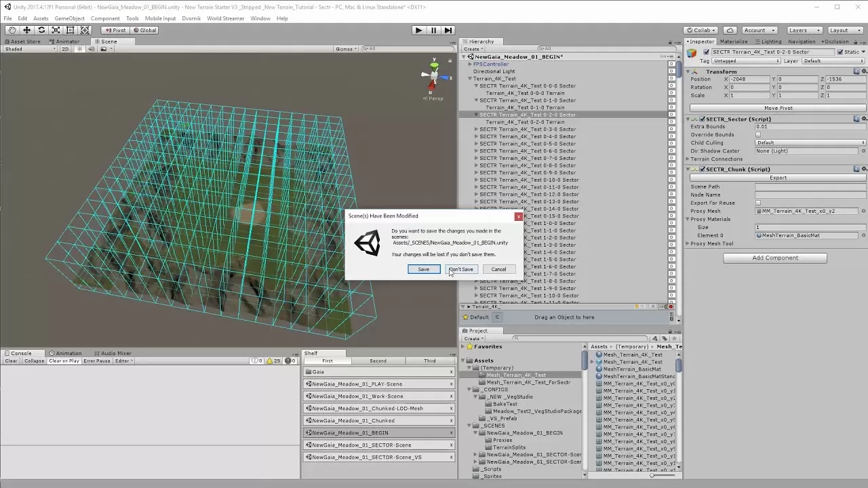
Task: Select the Move tool
Action: point(26,30)
